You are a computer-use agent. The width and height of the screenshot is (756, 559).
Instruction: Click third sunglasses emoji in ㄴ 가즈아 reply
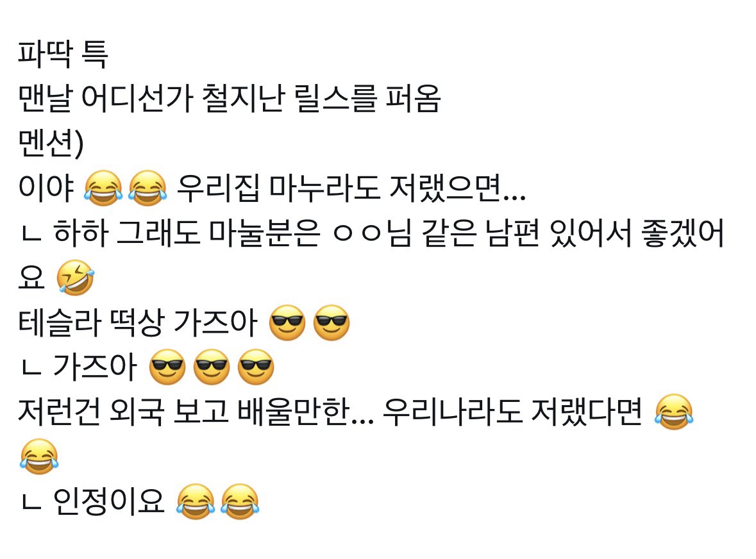coord(256,367)
